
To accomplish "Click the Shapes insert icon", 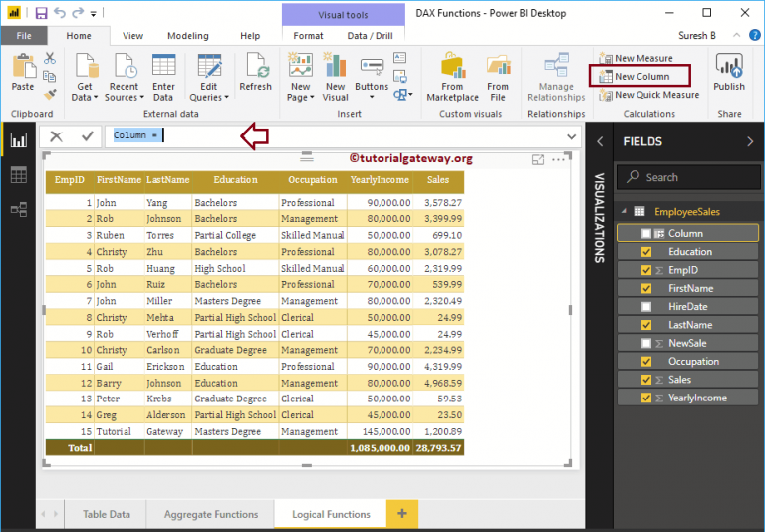I will coord(400,95).
